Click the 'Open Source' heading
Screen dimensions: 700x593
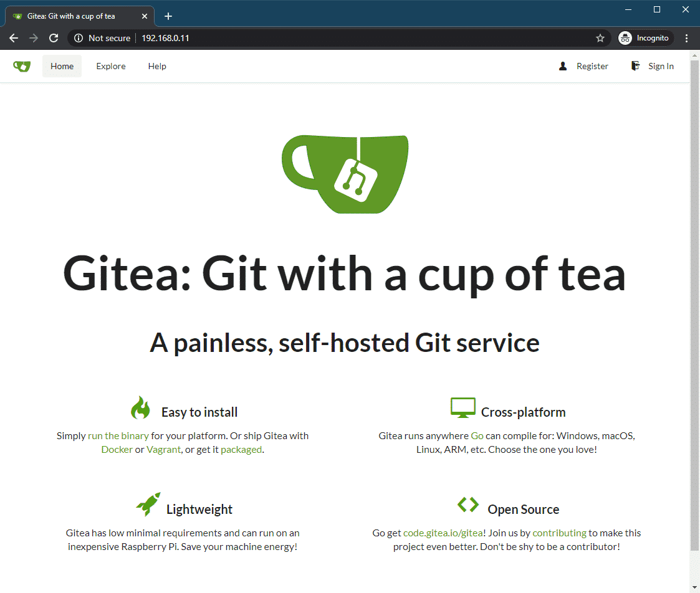click(523, 510)
